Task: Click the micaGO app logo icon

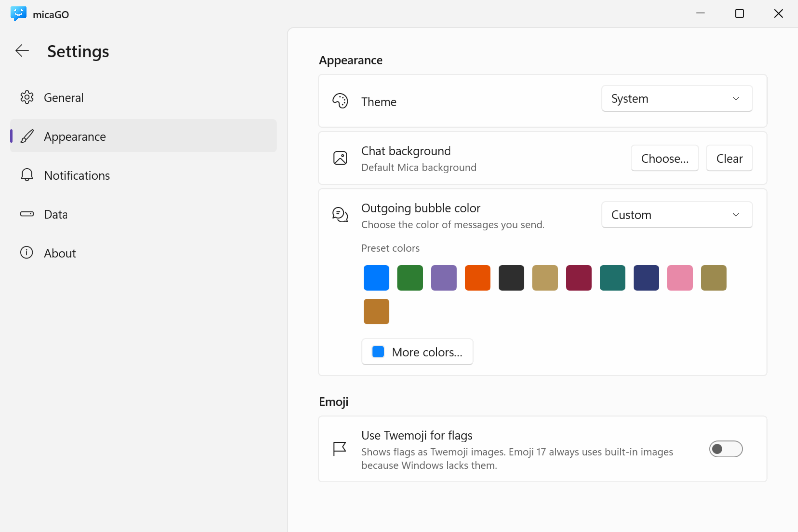Action: 18,14
